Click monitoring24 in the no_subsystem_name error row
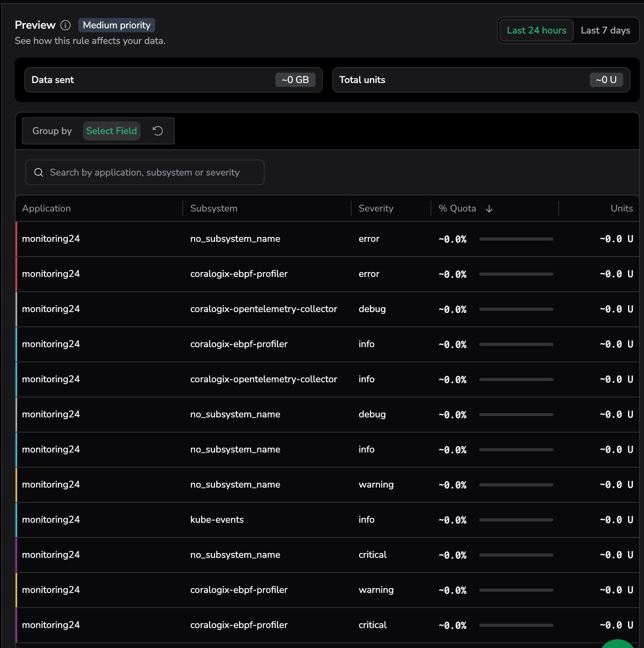The height and width of the screenshot is (648, 644). pos(51,239)
